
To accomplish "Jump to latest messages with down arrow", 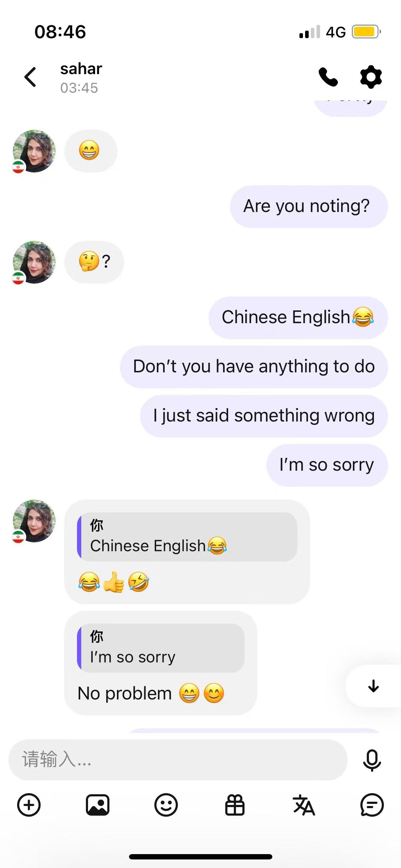I will (374, 686).
